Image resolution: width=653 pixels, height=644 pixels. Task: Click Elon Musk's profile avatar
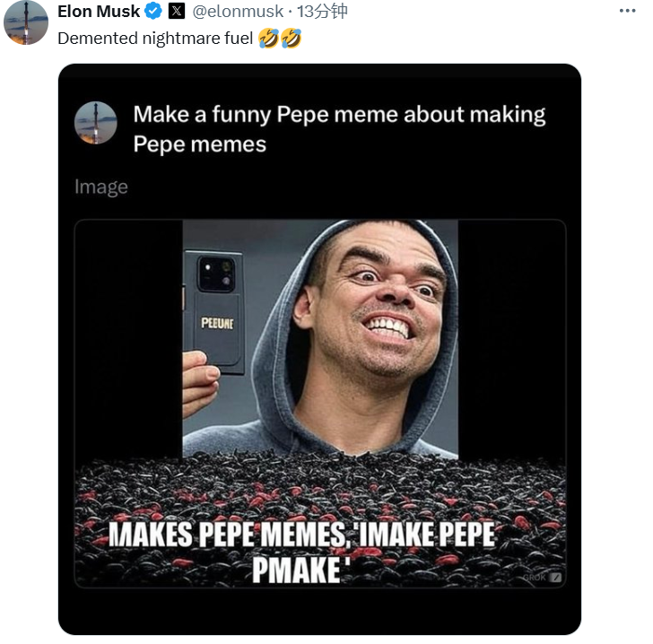pos(26,22)
